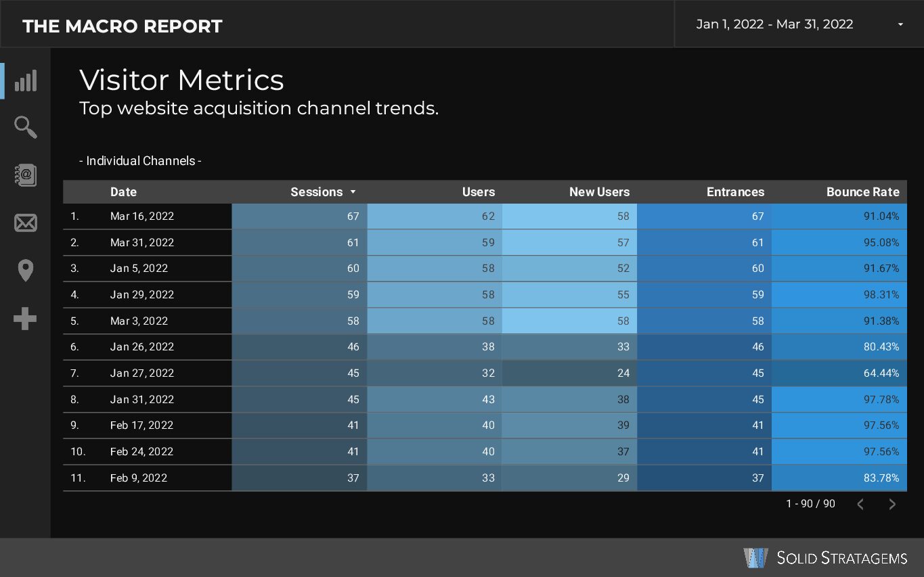
Task: Click Sessions value 67 for Mar 16
Action: pos(299,216)
